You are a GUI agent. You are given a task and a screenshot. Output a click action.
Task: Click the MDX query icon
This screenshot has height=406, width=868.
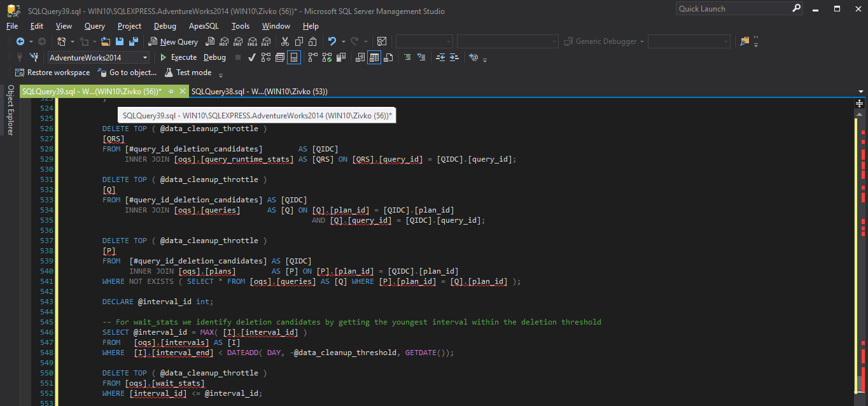(223, 41)
